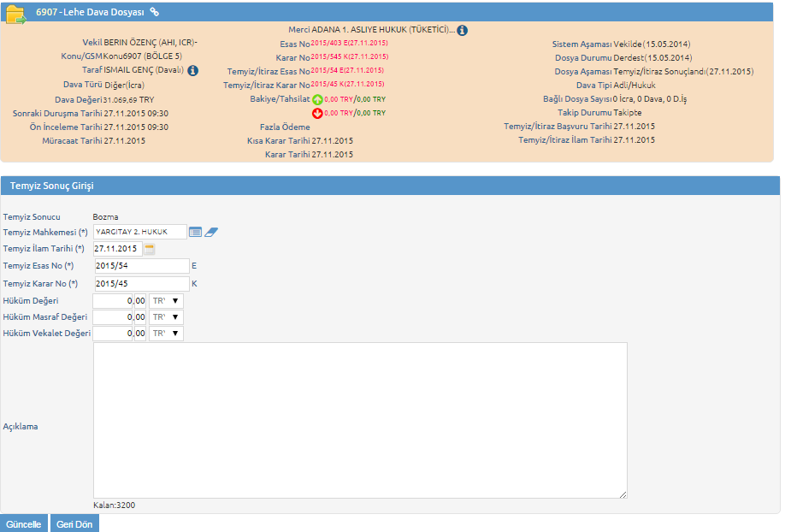This screenshot has width=791, height=532.
Task: Click inside the Açıklama text area
Action: click(360, 421)
